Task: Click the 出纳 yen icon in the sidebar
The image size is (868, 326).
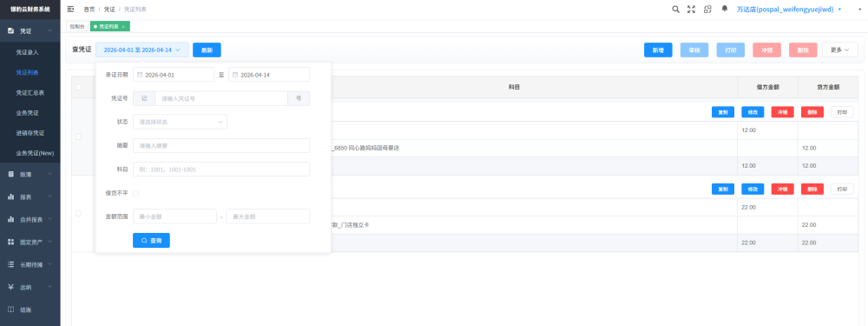Action: tap(11, 287)
